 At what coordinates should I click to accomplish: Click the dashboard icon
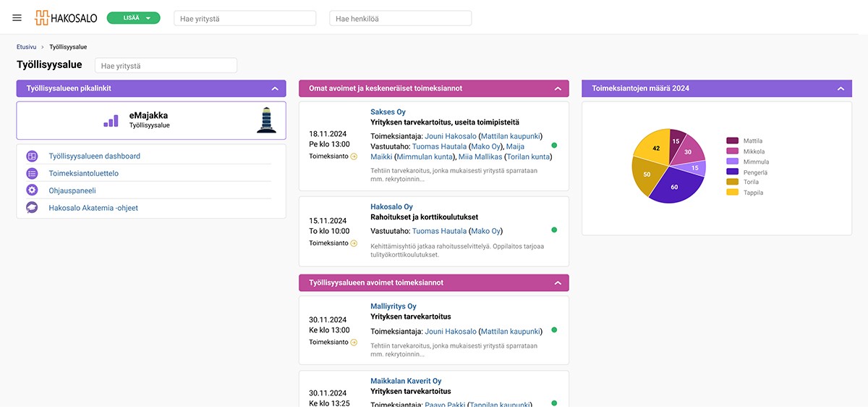[32, 156]
